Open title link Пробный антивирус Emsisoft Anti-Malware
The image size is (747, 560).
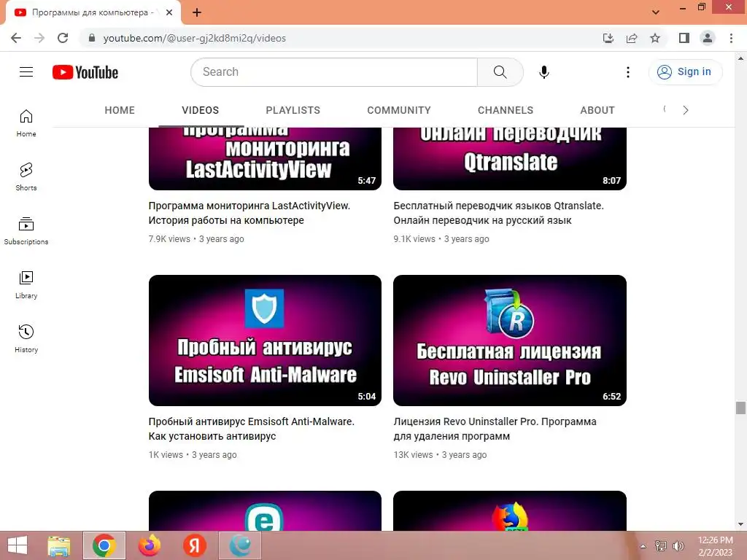point(251,429)
